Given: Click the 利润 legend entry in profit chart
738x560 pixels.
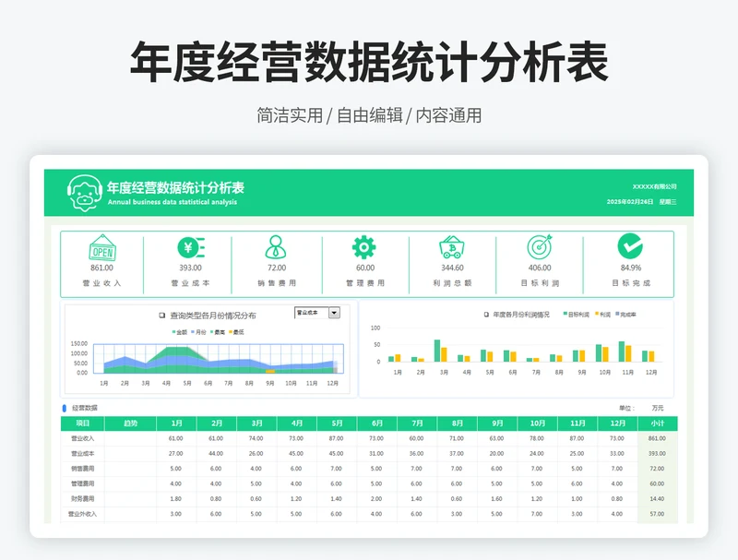Looking at the screenshot, I should (603, 315).
